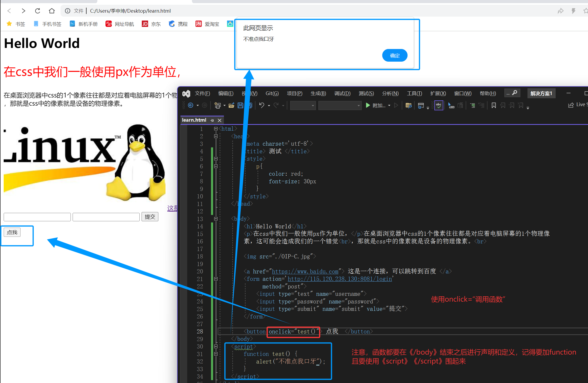Click the site info icon in address bar

[x=68, y=11]
